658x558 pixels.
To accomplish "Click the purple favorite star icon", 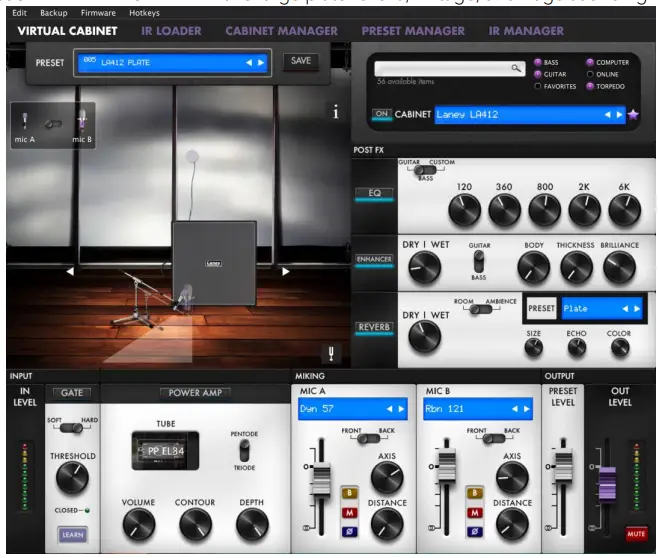I will click(x=632, y=115).
